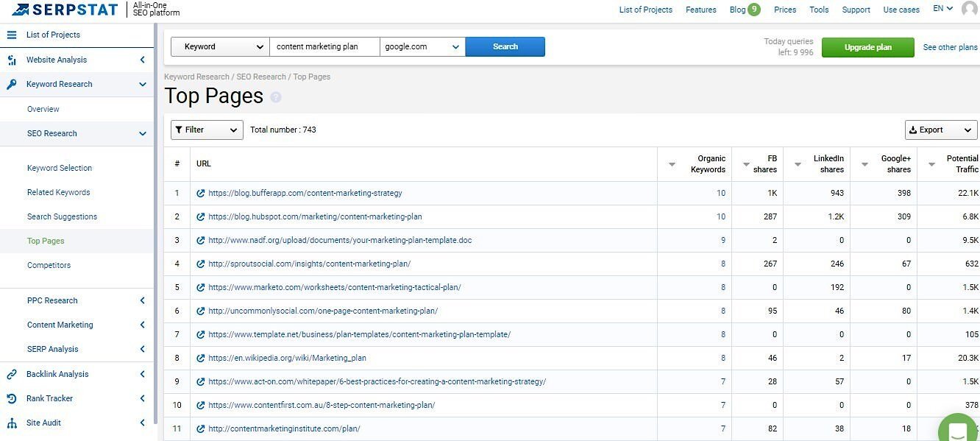This screenshot has height=441, width=980.
Task: Open the external link icon for nadf.org row
Action: tap(201, 240)
